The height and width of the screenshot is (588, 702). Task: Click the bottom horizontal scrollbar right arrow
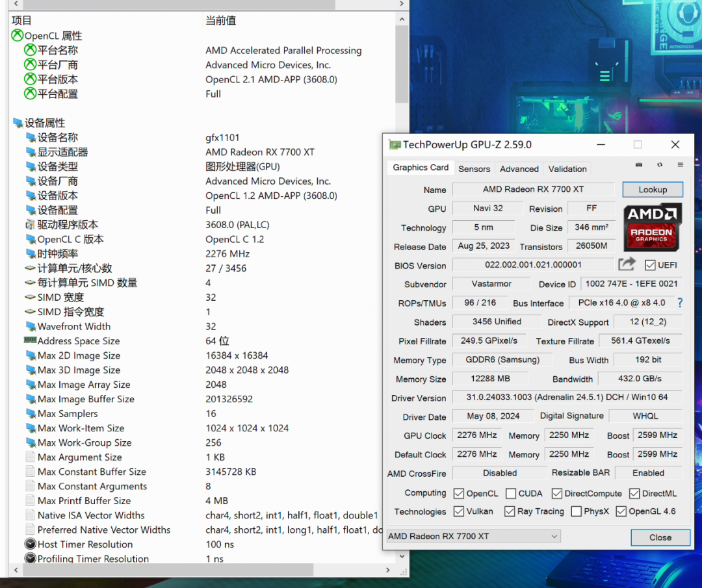pos(387,570)
